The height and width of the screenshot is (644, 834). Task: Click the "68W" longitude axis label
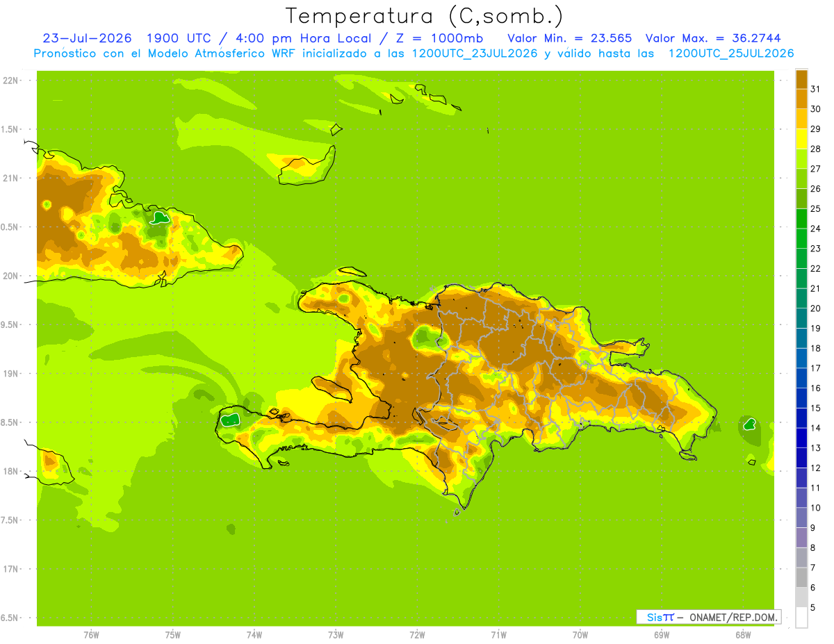(x=743, y=634)
